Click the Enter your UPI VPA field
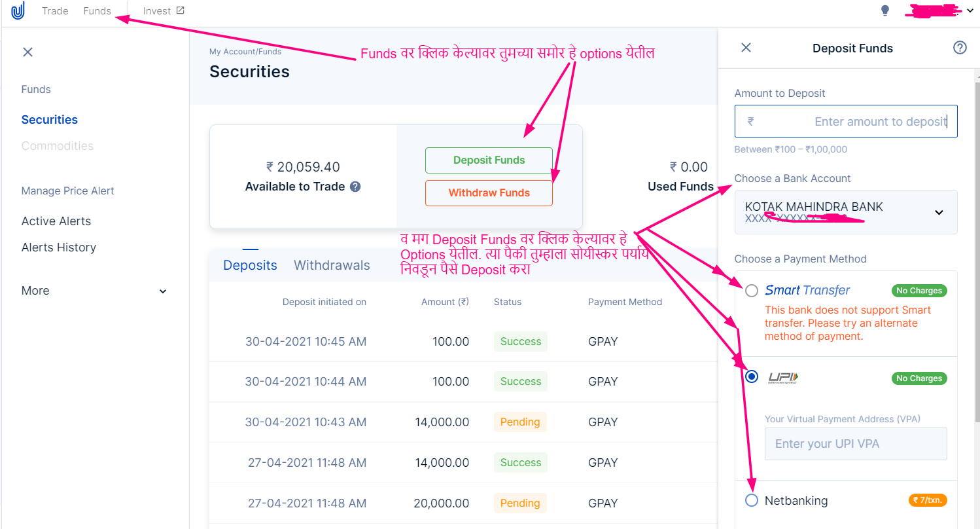This screenshot has width=980, height=529. point(856,444)
